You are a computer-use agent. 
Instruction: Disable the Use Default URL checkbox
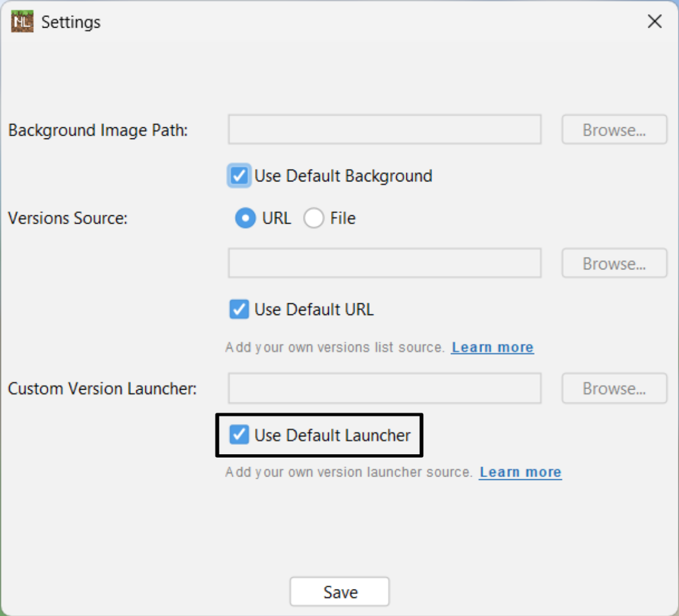239,309
